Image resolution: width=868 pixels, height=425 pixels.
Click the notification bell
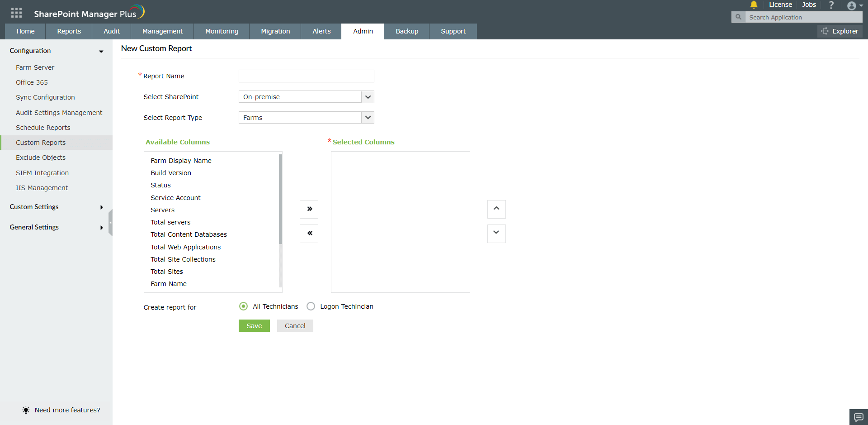(753, 5)
